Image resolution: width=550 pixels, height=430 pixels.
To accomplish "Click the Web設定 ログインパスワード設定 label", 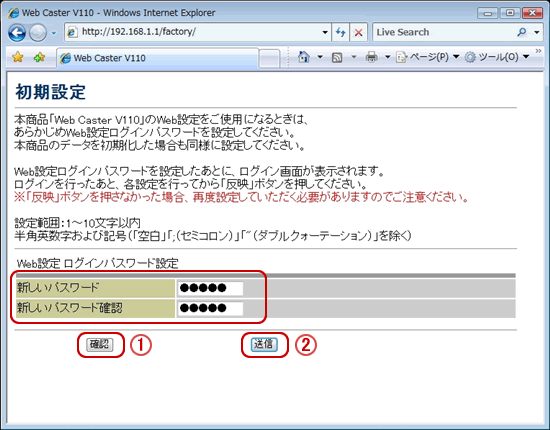I will (98, 263).
